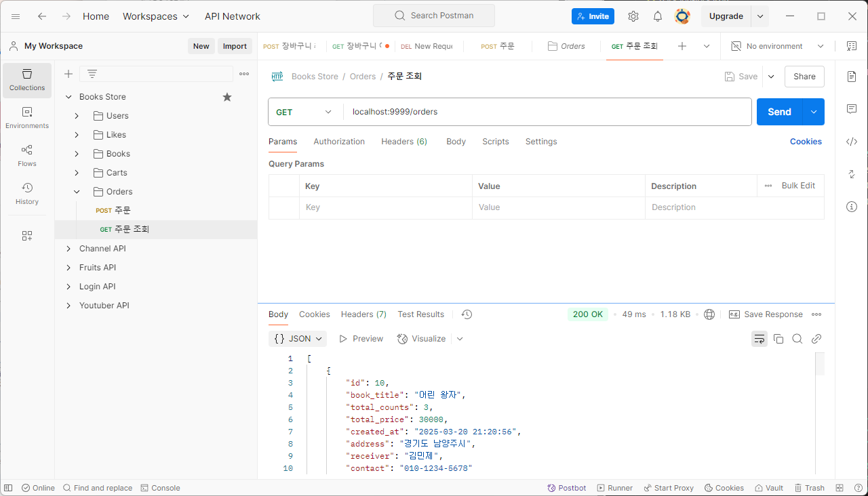Click the blue Send button
Viewport: 868px width, 496px height.
pyautogui.click(x=780, y=112)
